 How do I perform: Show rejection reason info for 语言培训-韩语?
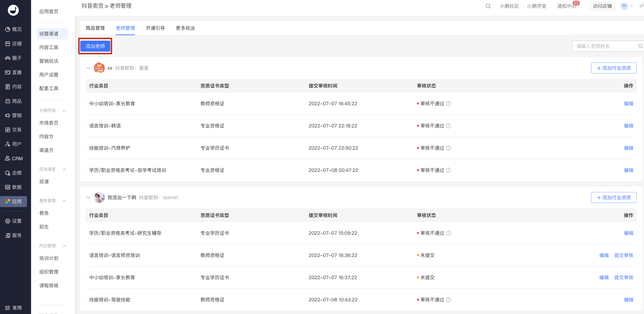(449, 126)
